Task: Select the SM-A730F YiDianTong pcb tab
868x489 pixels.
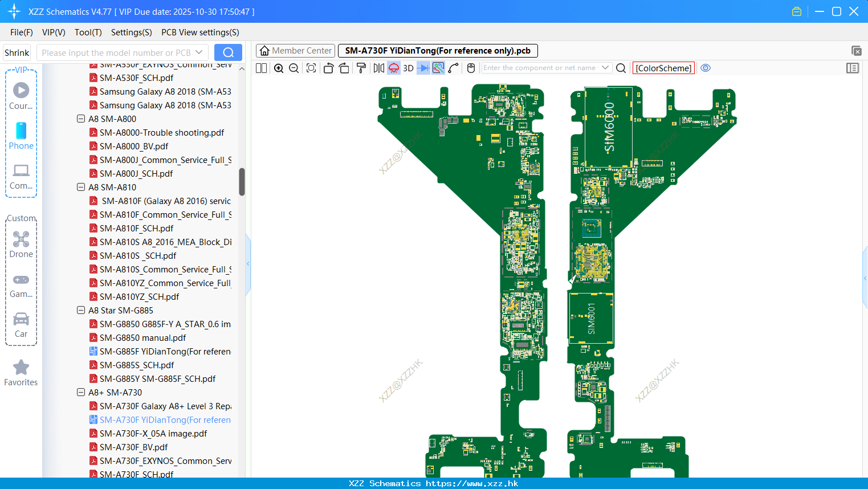Action: tap(438, 51)
